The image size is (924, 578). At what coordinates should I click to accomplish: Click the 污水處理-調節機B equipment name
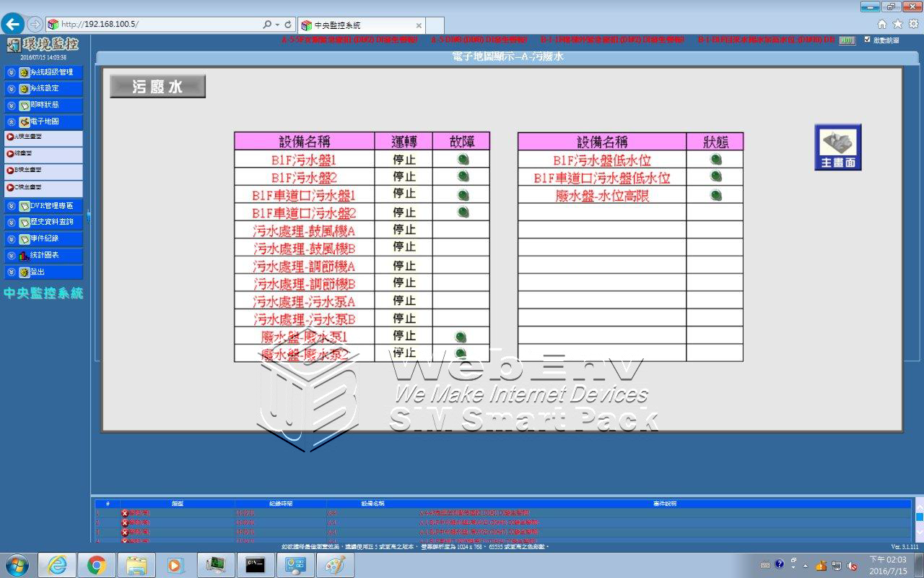click(x=304, y=283)
